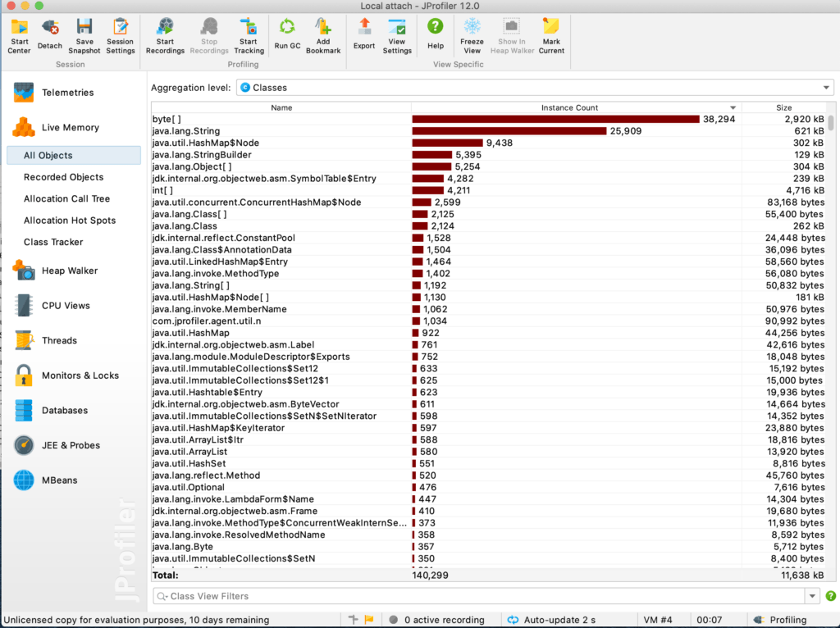Image resolution: width=840 pixels, height=628 pixels.
Task: Open the CPU Views section
Action: 66,306
